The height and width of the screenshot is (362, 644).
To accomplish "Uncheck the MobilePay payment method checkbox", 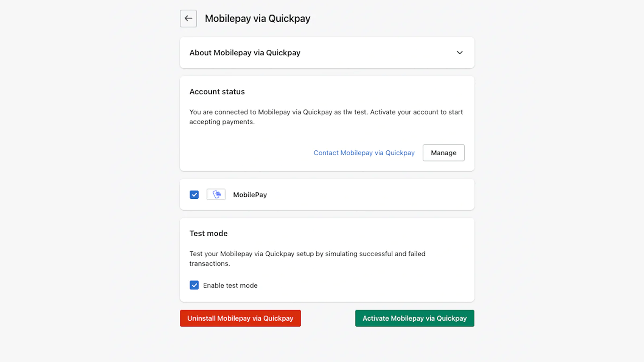I will (x=194, y=195).
